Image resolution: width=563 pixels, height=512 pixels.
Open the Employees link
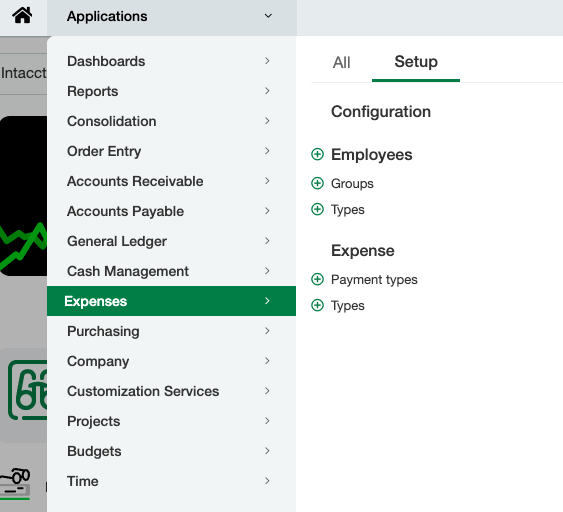pos(372,155)
